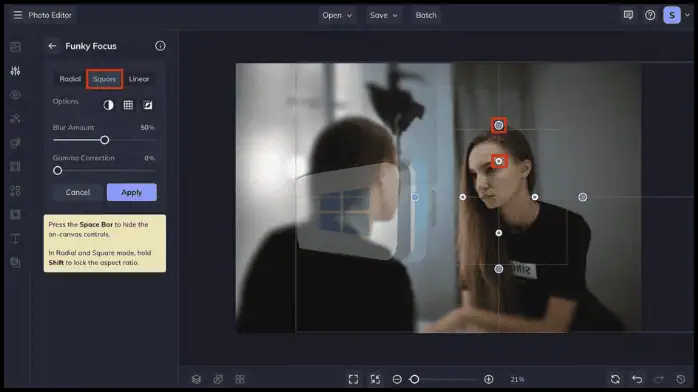The width and height of the screenshot is (698, 392).
Task: Open the Effects sparkle sidebar icon
Action: (15, 119)
